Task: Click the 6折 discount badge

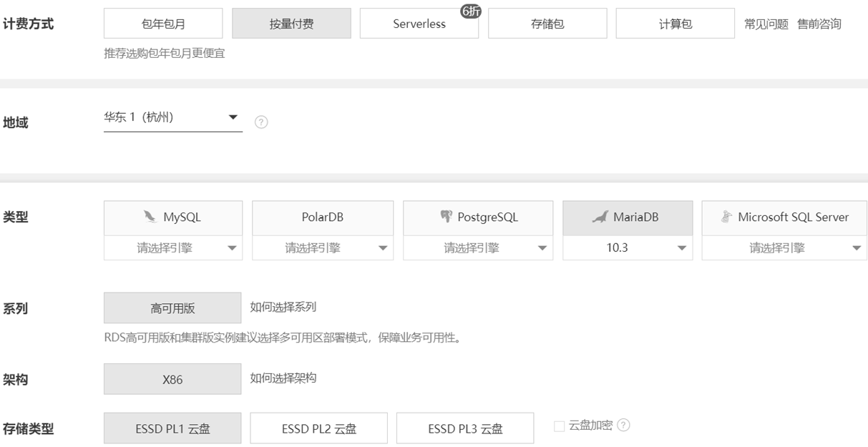Action: (x=470, y=11)
